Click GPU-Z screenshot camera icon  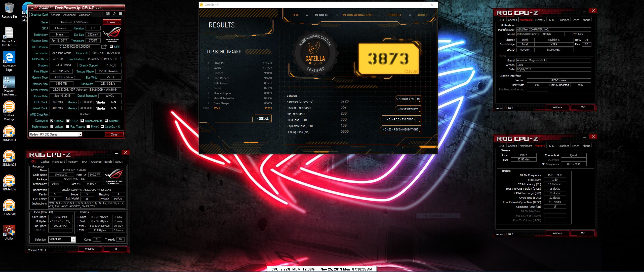(x=108, y=14)
